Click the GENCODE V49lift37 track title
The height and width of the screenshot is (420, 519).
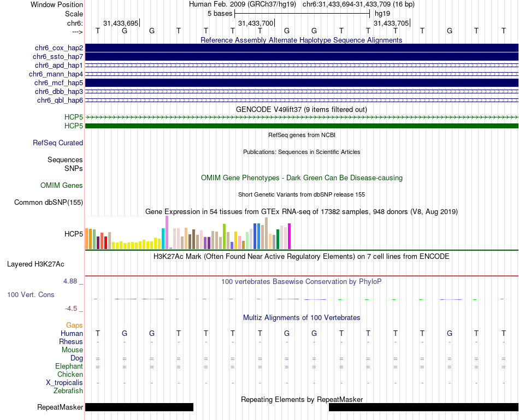301,110
